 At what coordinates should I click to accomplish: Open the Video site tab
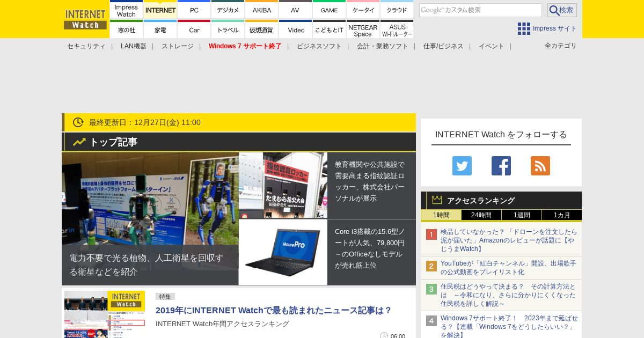(x=296, y=29)
